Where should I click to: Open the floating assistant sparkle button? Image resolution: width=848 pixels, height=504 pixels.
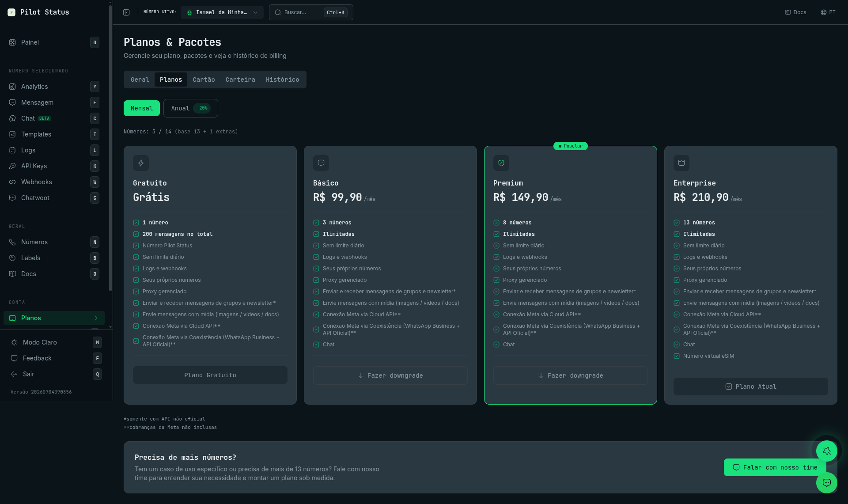point(827,451)
